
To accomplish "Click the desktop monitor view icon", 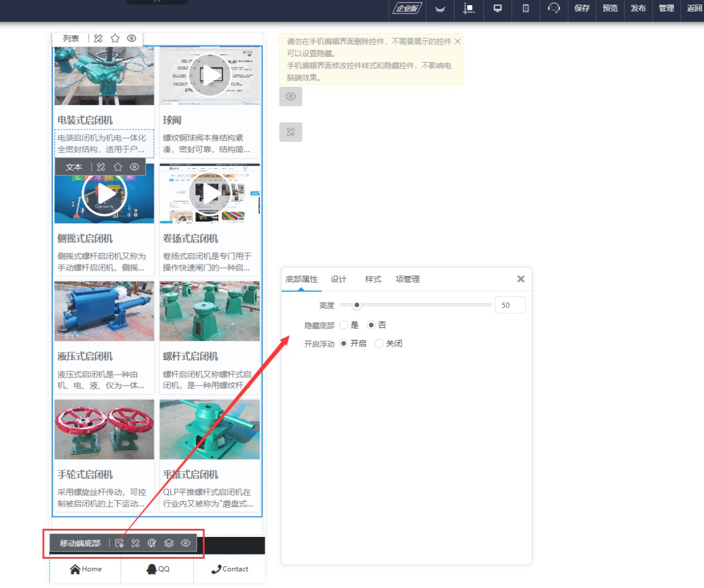I will [x=497, y=8].
